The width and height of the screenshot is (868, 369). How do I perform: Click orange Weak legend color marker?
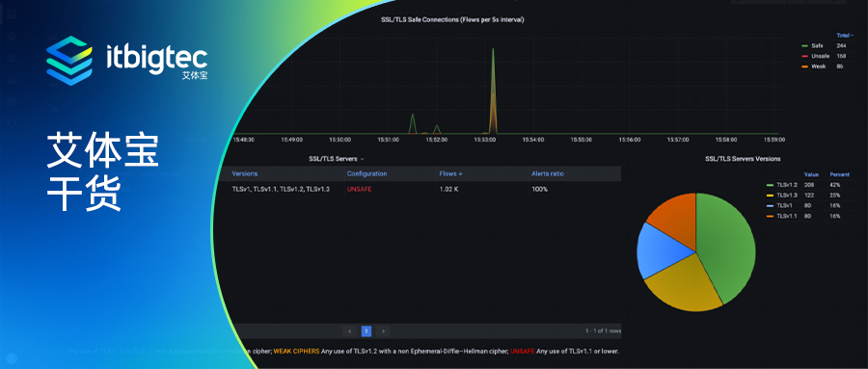pos(805,66)
